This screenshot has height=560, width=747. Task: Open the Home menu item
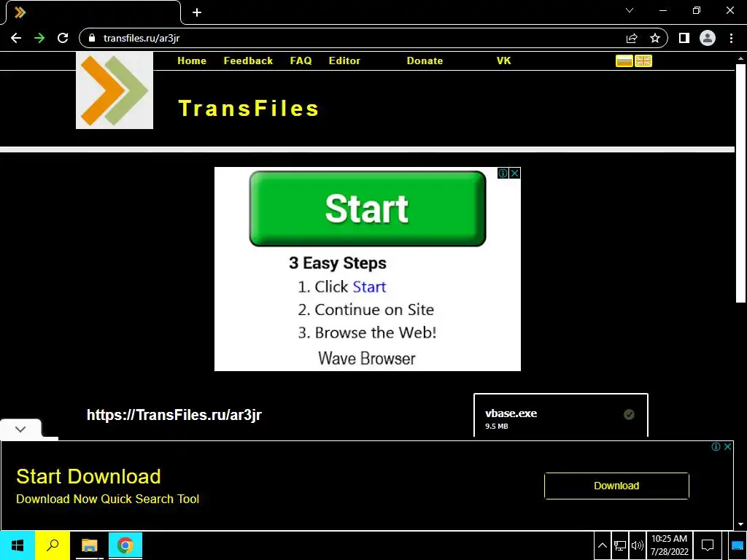192,61
